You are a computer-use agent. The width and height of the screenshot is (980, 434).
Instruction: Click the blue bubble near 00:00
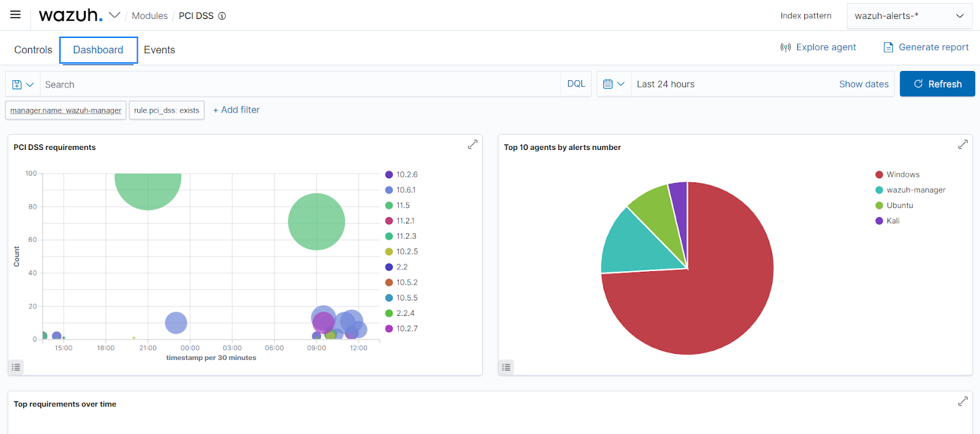(x=176, y=323)
